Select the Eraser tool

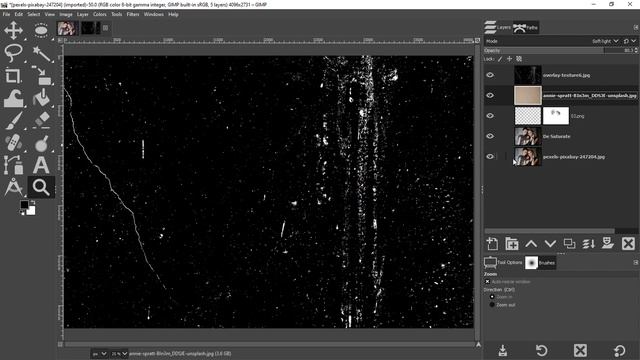click(x=41, y=120)
